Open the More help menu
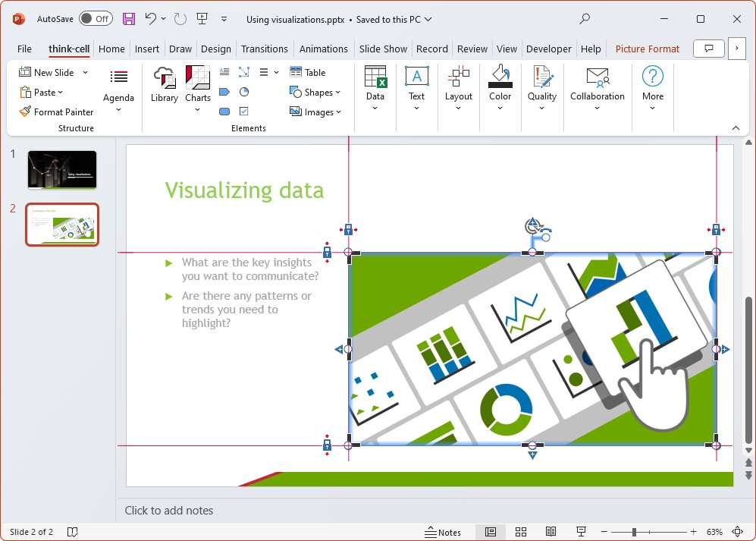 pyautogui.click(x=652, y=88)
